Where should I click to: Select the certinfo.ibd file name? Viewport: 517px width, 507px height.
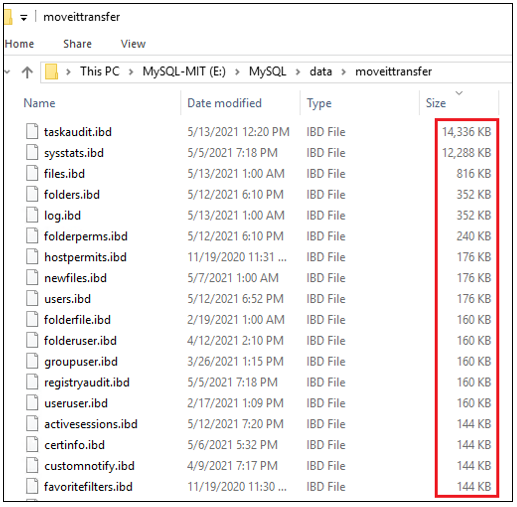(74, 445)
